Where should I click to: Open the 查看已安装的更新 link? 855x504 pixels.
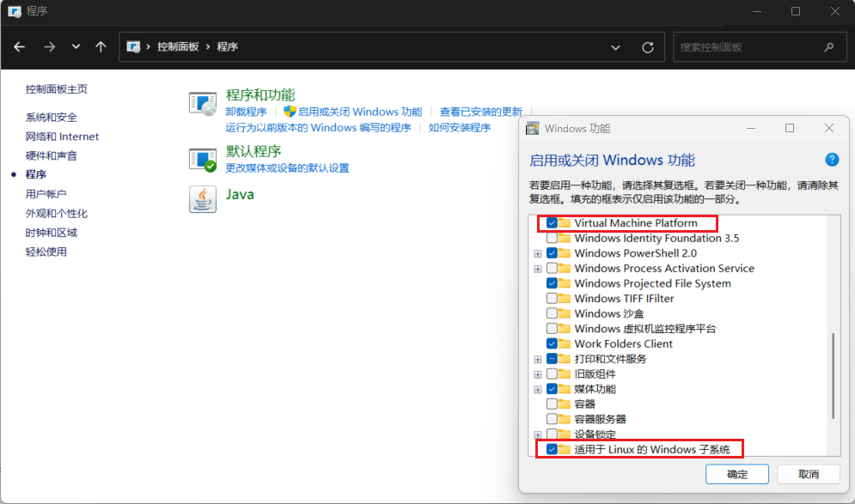[480, 112]
